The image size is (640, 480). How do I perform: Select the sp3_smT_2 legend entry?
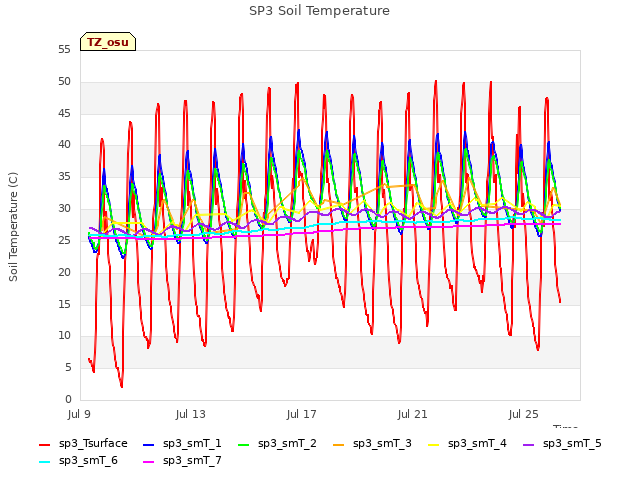click(277, 444)
